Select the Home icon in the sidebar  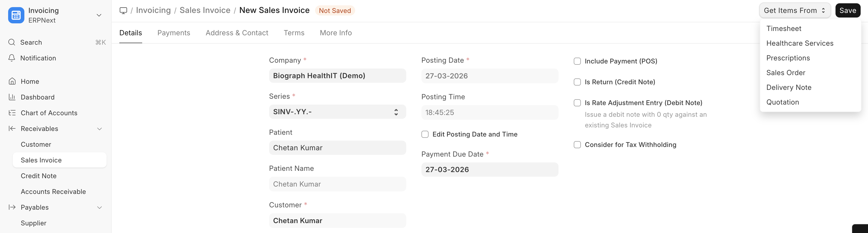[11, 81]
